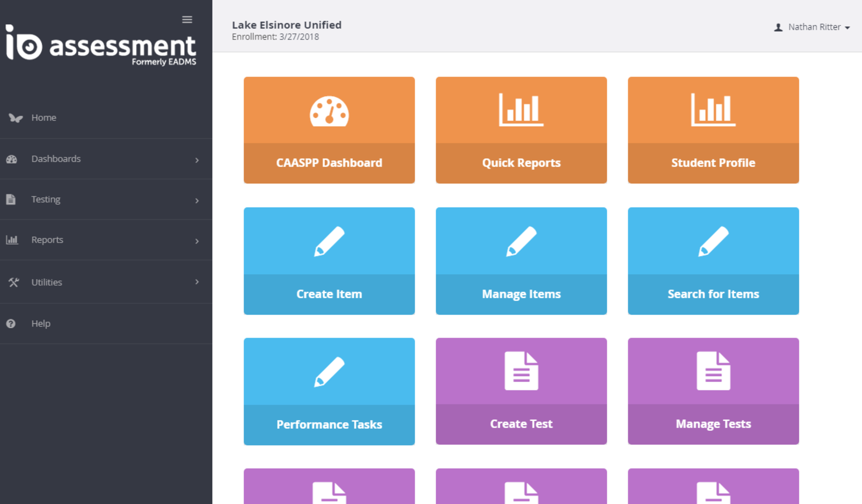Image resolution: width=862 pixels, height=504 pixels.
Task: Click the pencil icon on Performance Tasks tile
Action: click(329, 371)
